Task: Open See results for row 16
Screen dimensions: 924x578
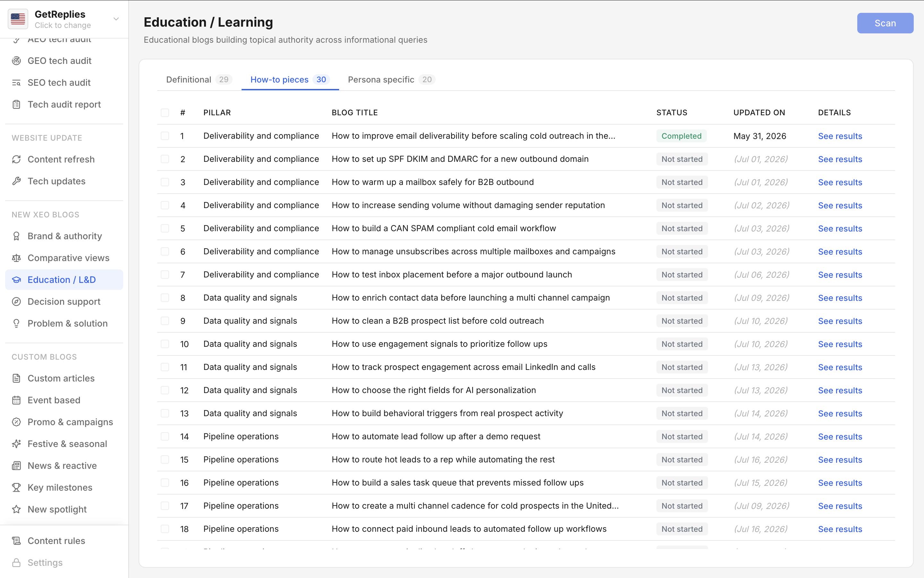Action: 840,483
